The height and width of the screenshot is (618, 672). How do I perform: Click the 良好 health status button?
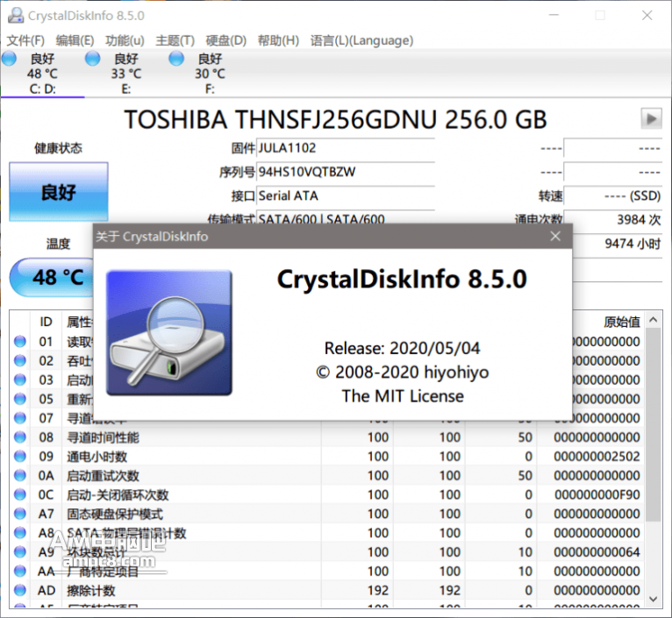coord(59,192)
